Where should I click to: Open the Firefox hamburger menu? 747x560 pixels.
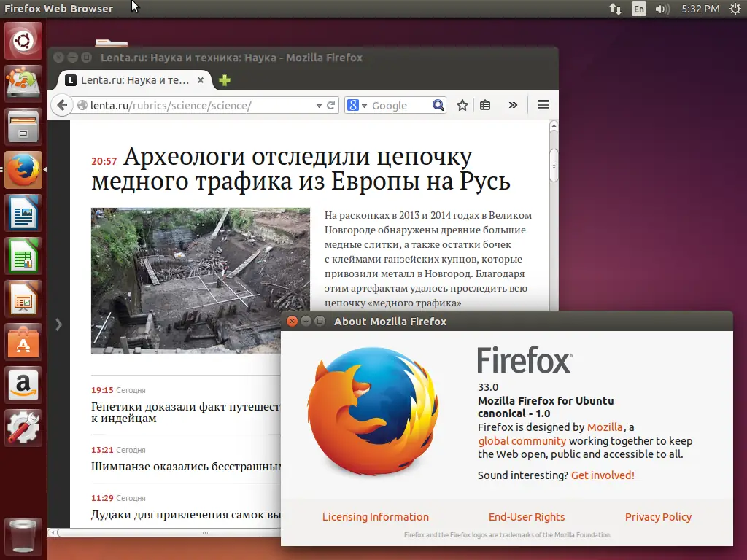(x=543, y=105)
